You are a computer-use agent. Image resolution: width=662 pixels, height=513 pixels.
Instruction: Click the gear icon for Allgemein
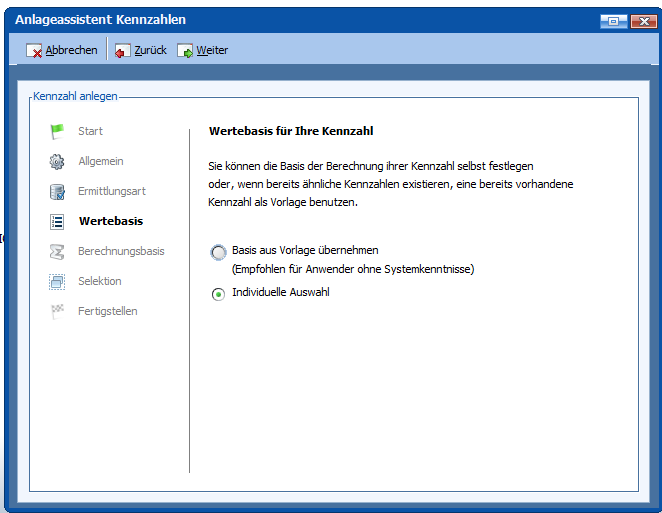[57, 161]
